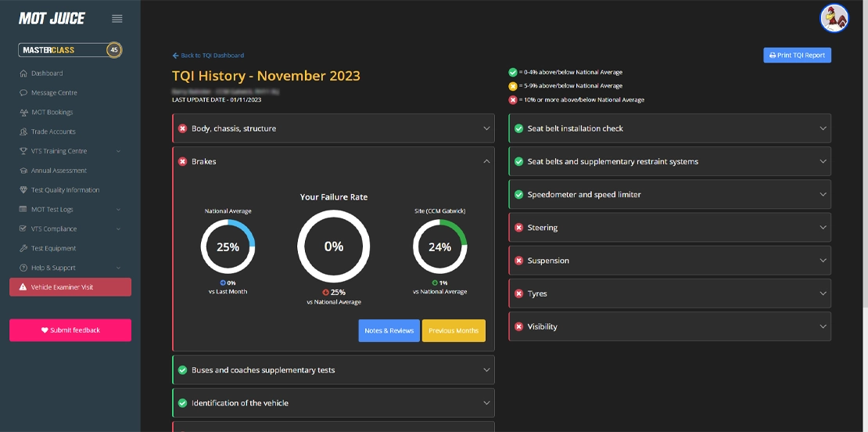Expand the Tyres section chevron
868x432 pixels.
823,293
